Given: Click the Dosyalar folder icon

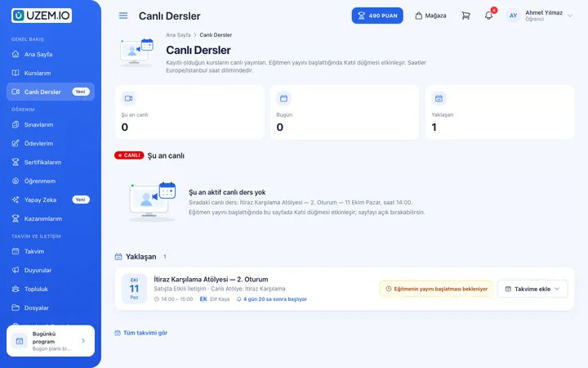Looking at the screenshot, I should 16,307.
